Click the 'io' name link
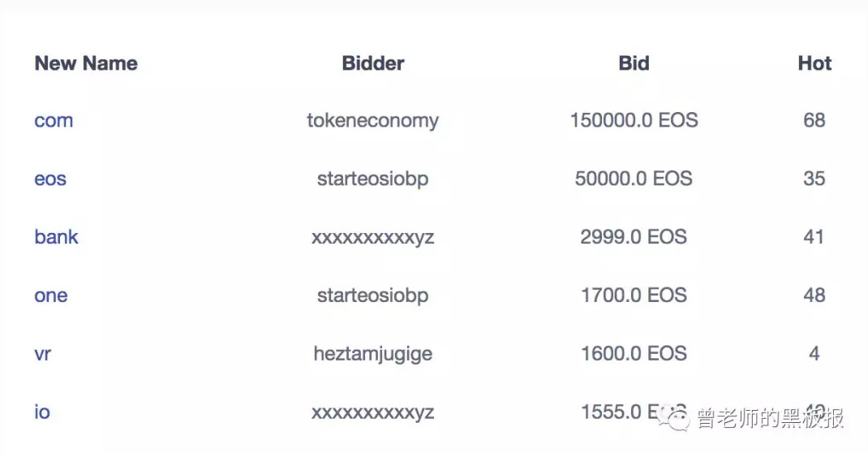Screen dimensions: 868x453 point(42,412)
